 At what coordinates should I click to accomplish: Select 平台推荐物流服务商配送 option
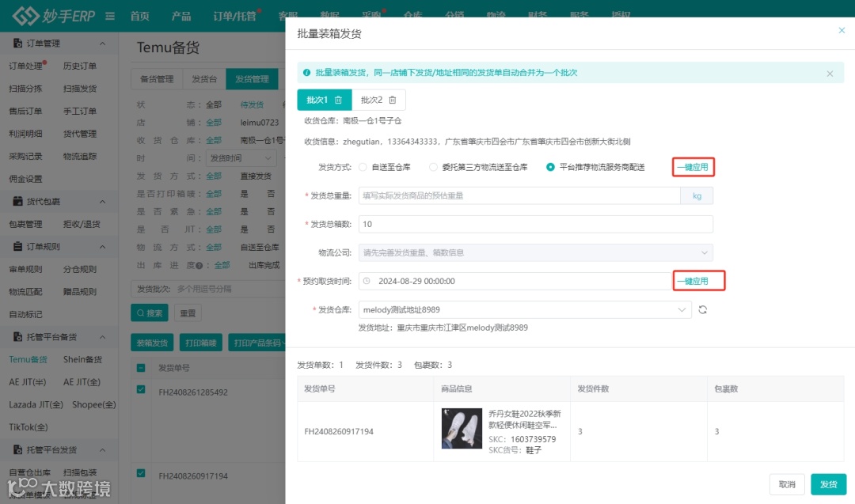pos(550,167)
